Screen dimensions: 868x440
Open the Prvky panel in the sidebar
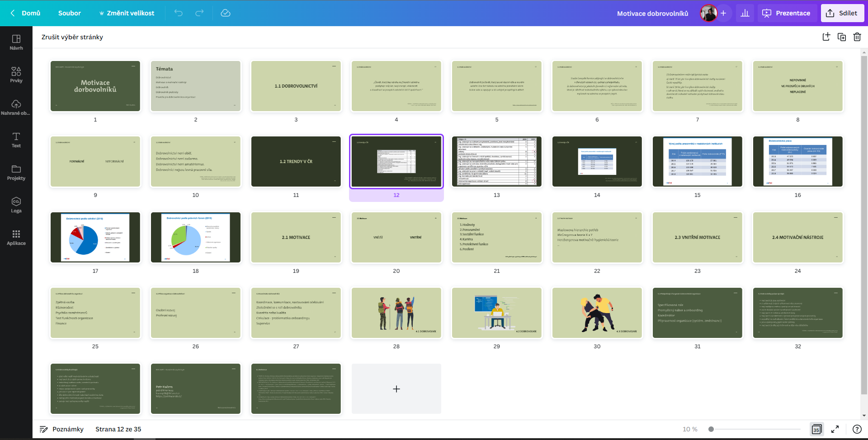[16, 74]
